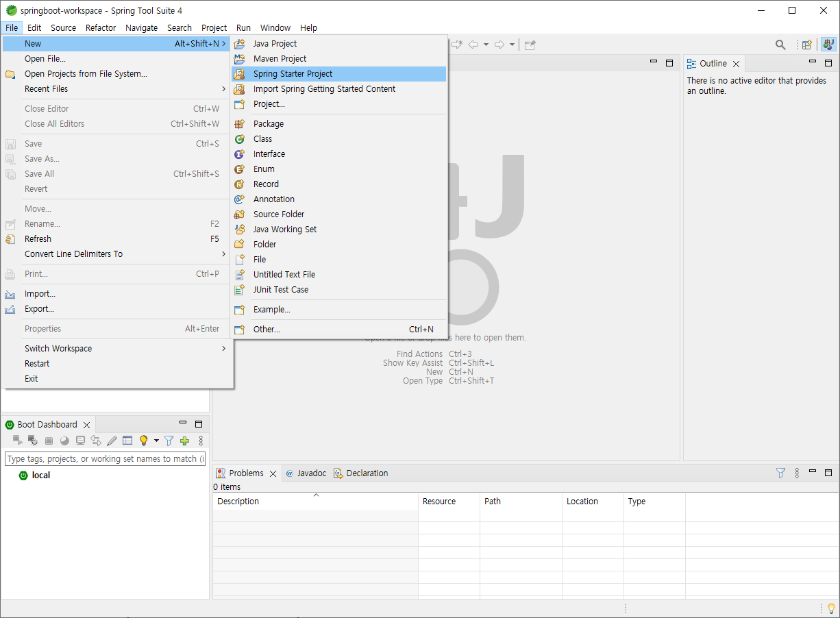Click the Boot Dashboard tag filter field
The width and height of the screenshot is (840, 618).
coord(105,459)
